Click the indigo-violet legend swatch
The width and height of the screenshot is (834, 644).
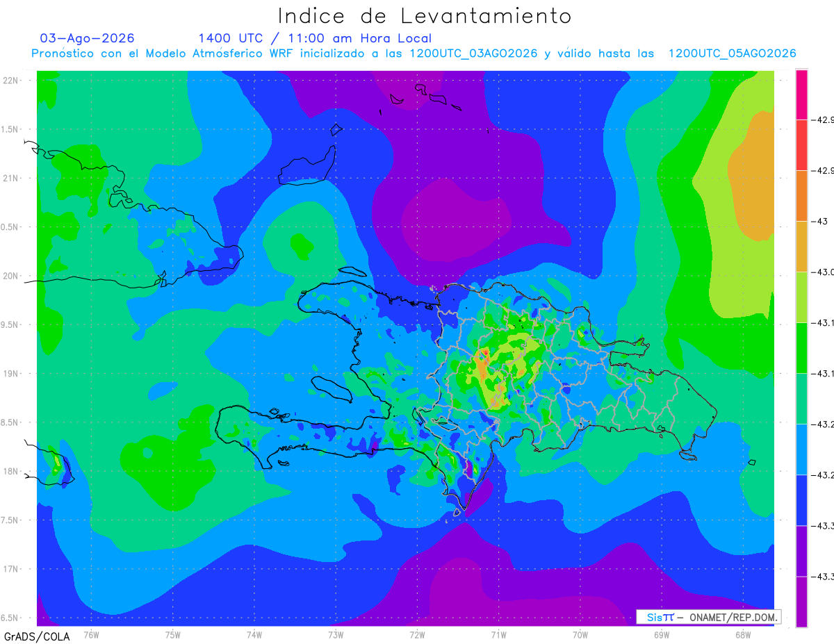pyautogui.click(x=801, y=550)
